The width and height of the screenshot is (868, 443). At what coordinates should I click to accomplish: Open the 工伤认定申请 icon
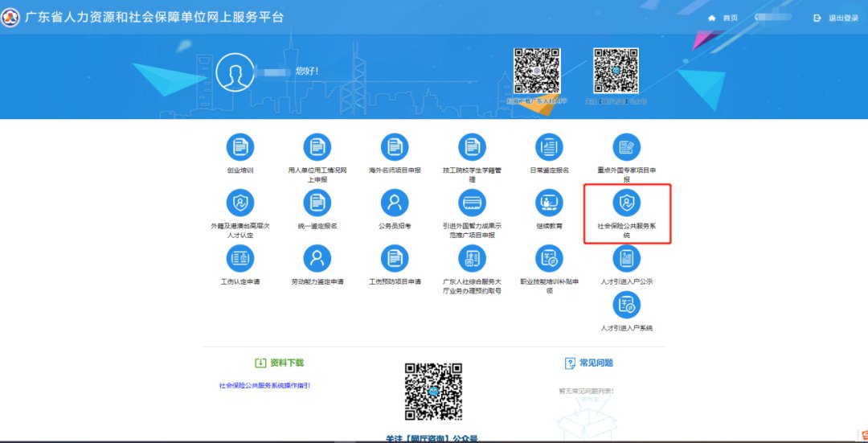[x=240, y=258]
